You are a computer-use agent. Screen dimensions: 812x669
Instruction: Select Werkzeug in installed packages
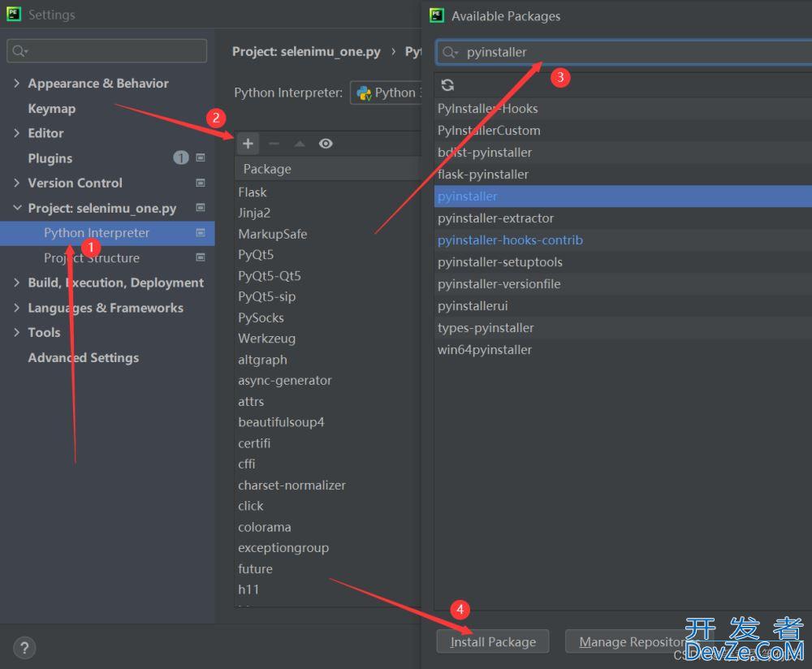(x=327, y=338)
